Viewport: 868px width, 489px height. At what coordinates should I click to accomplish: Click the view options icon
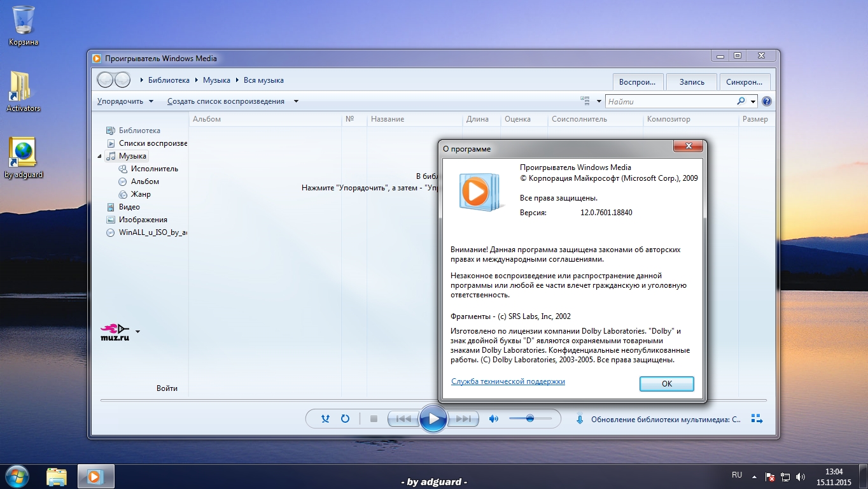click(585, 101)
